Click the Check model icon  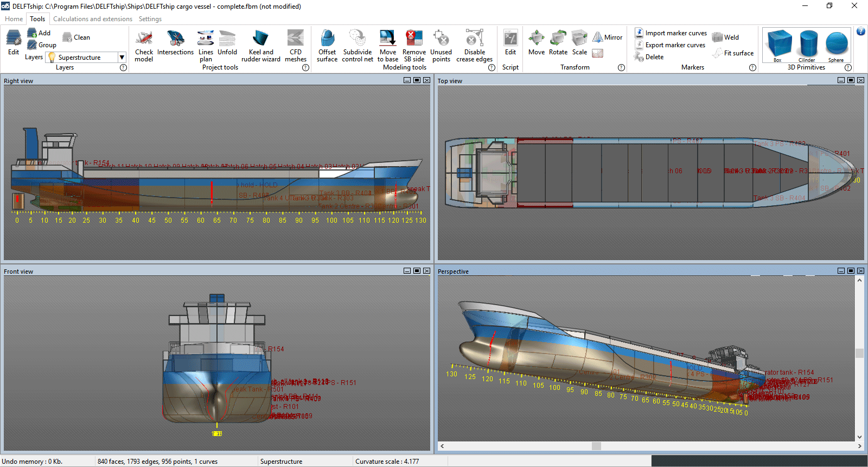click(144, 45)
